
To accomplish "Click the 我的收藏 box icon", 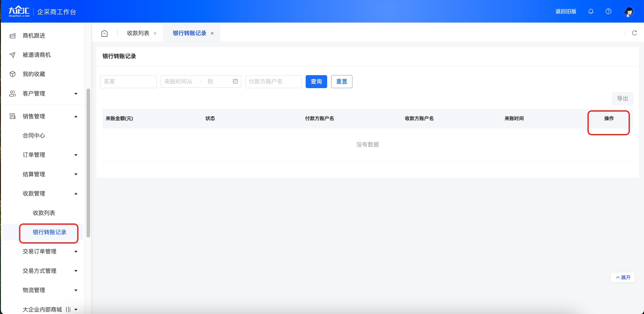I will point(13,74).
